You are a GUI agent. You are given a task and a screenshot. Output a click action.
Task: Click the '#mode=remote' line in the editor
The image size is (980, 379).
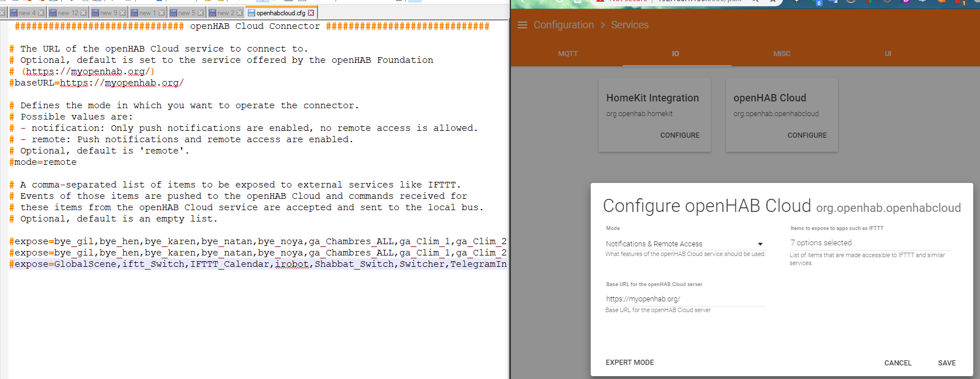43,162
